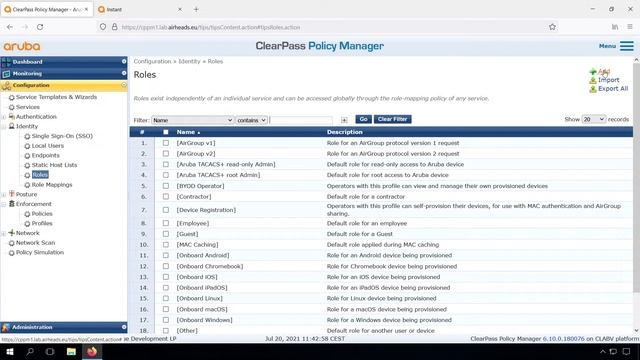
Task: Check the [AirGroup v2] row checkbox
Action: click(x=166, y=153)
